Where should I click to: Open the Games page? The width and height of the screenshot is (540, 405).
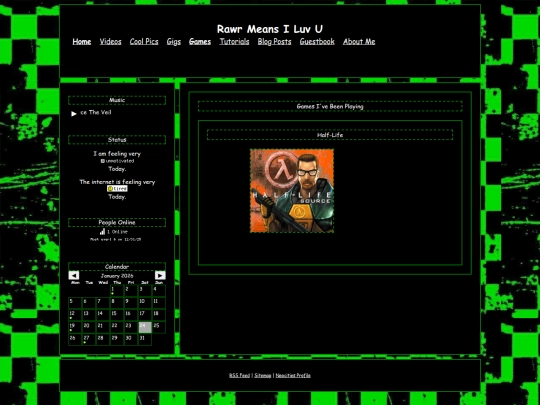pyautogui.click(x=200, y=42)
